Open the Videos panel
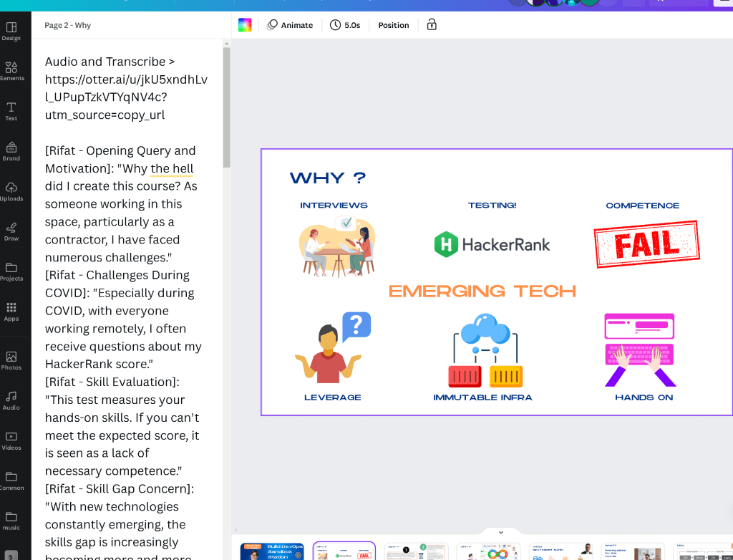Viewport: 733px width, 560px height. [11, 441]
